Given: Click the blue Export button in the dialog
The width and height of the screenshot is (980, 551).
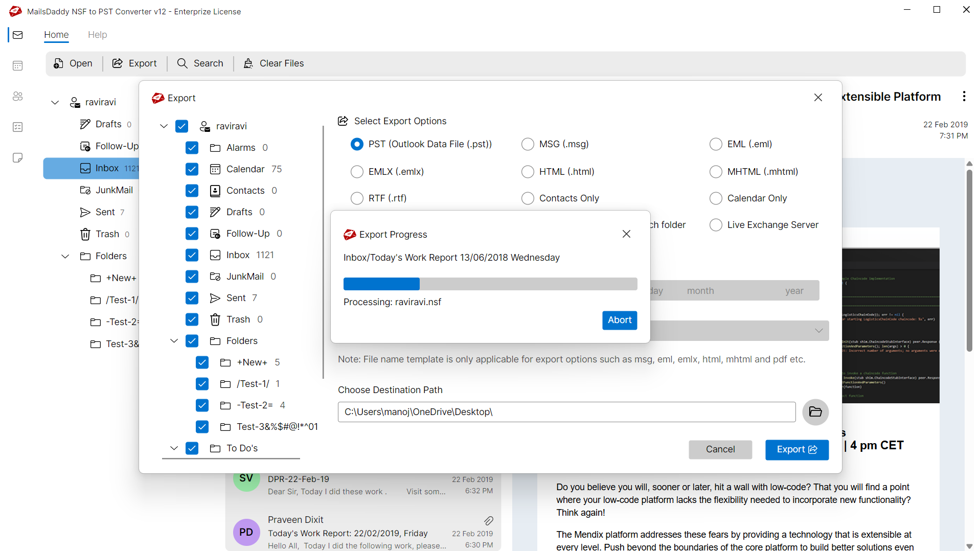Looking at the screenshot, I should pos(796,449).
